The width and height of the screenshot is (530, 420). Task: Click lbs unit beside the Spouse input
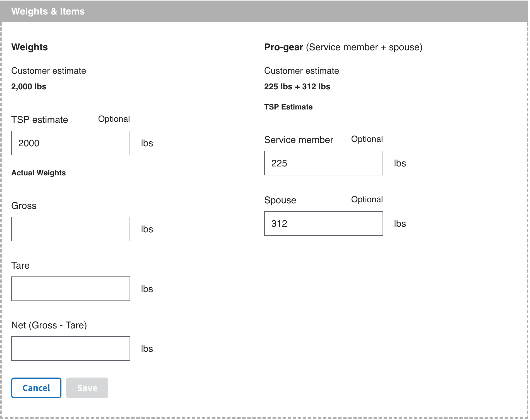(400, 224)
